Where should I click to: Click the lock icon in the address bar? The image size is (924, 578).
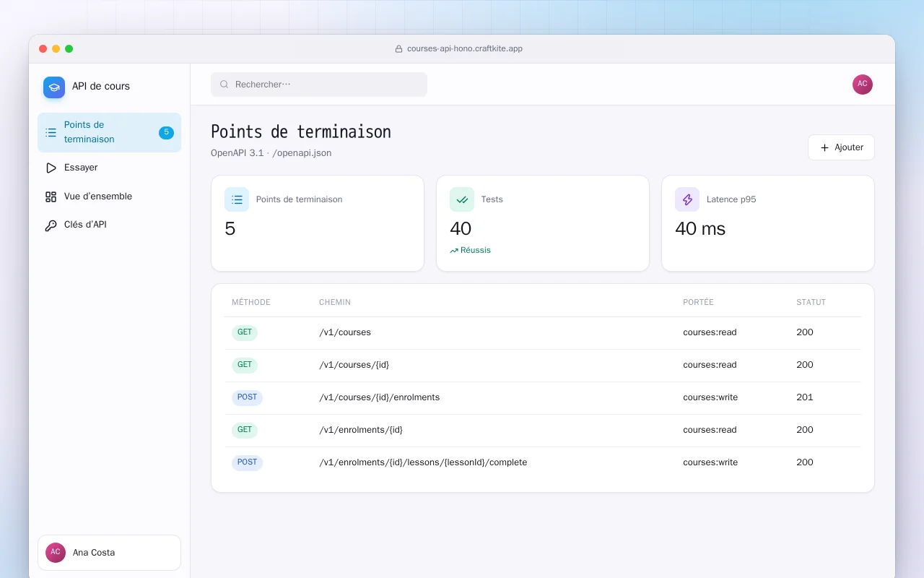coord(398,49)
